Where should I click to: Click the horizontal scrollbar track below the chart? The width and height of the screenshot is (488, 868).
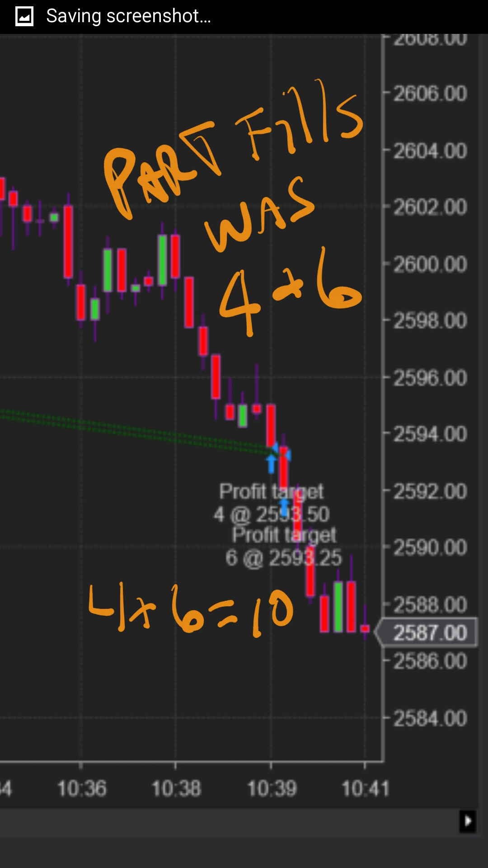(230, 821)
